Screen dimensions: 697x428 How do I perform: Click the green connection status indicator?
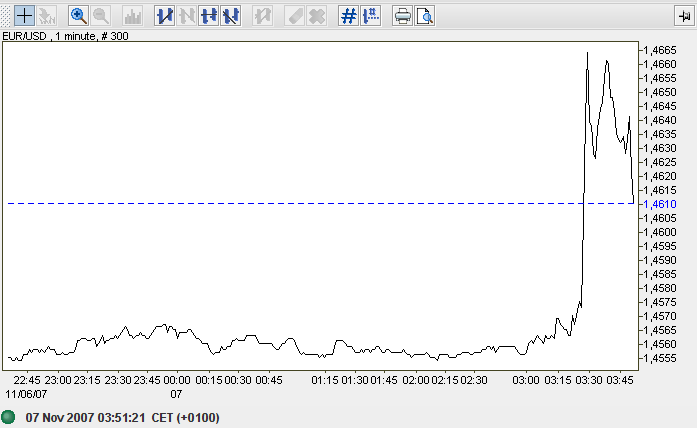coord(10,417)
